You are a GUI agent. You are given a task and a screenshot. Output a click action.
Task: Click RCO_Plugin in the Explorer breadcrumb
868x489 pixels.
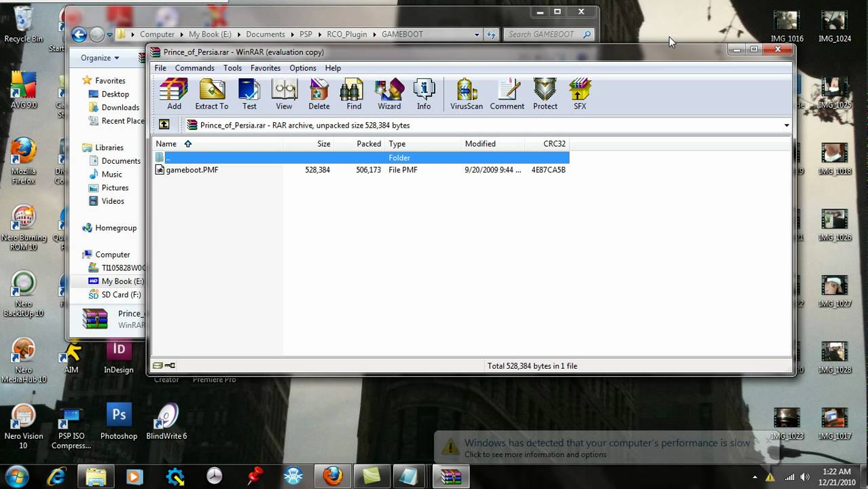coord(346,35)
